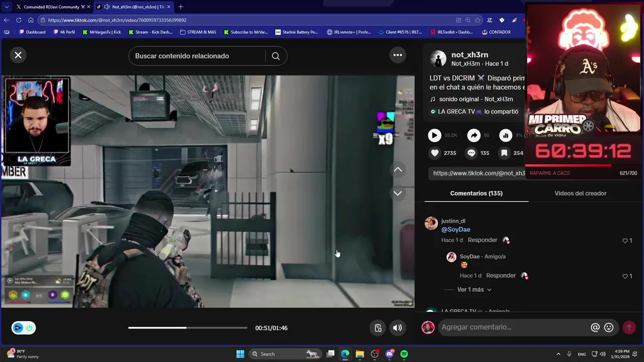644x362 pixels.
Task: Save video with bookmark icon
Action: pos(504,153)
